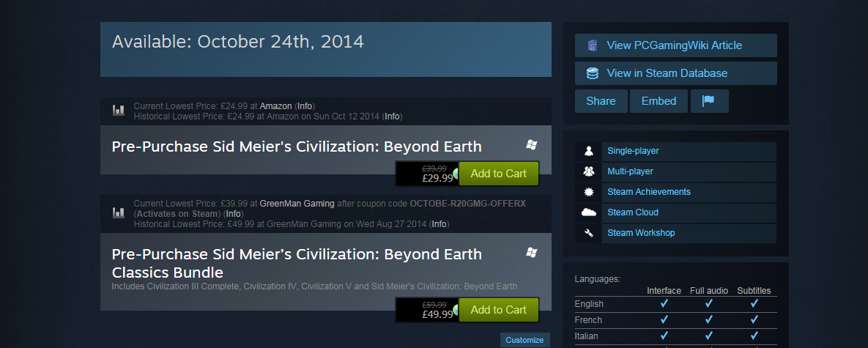Click the Customize button
Screen dimensions: 868x348
point(524,340)
